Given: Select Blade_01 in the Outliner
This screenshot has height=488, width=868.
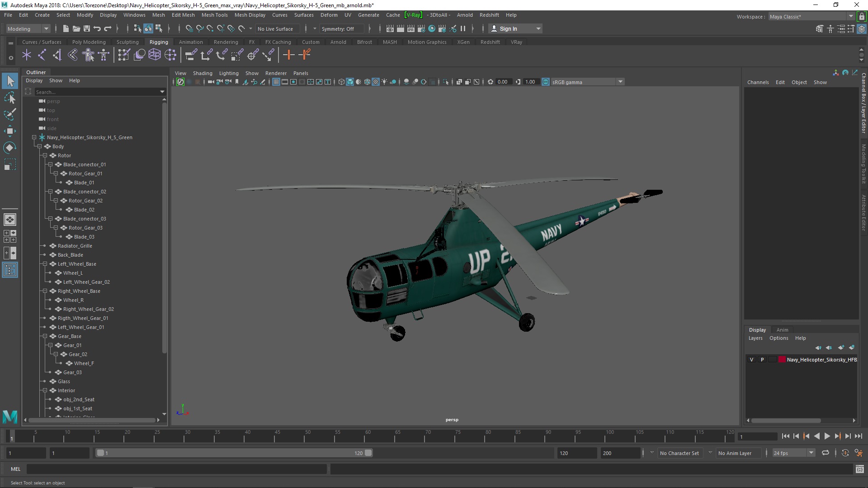Looking at the screenshot, I should (x=84, y=183).
